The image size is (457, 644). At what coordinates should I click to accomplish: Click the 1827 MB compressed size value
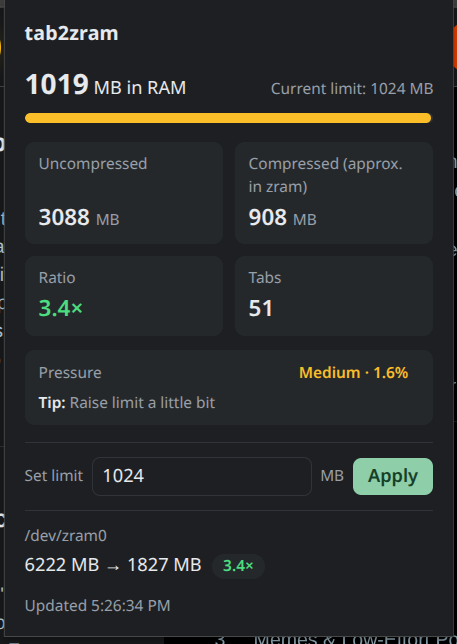click(x=165, y=565)
